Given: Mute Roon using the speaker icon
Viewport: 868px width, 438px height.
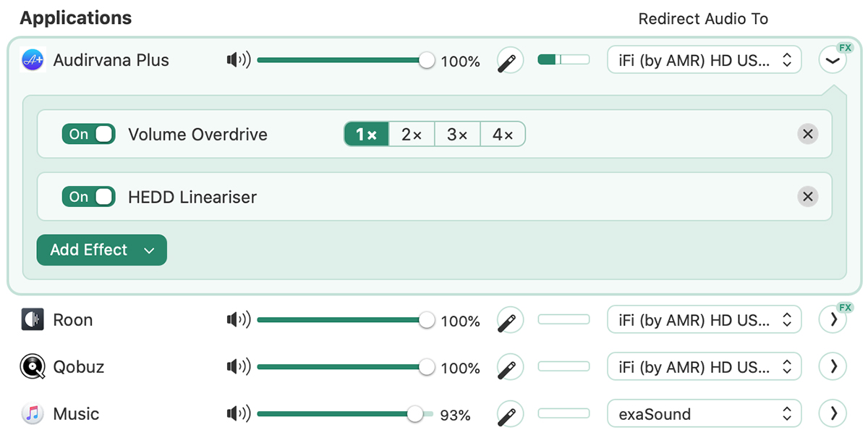Looking at the screenshot, I should tap(238, 320).
